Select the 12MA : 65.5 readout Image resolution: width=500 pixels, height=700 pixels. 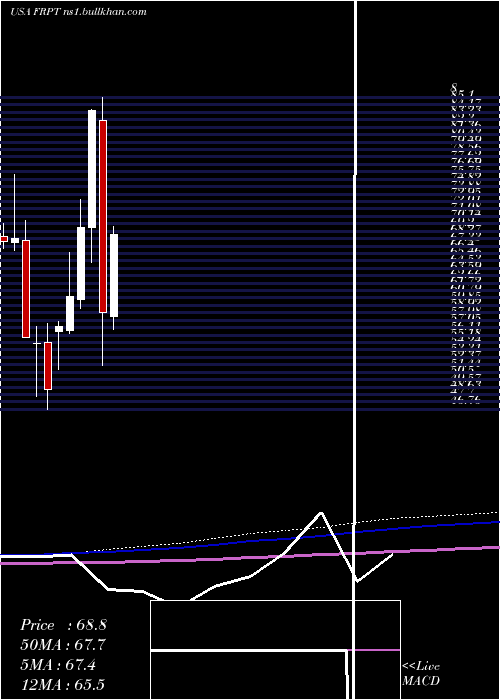pyautogui.click(x=62, y=685)
